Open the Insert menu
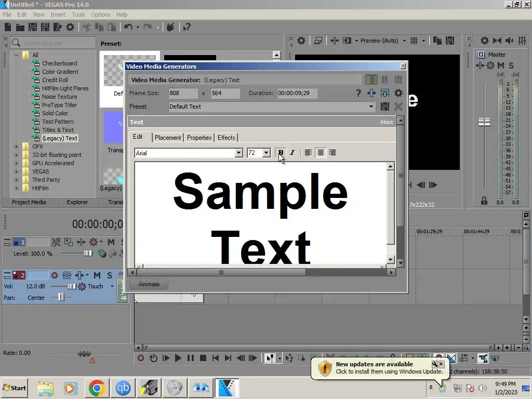Viewport: 532px width, 399px height. 58,15
